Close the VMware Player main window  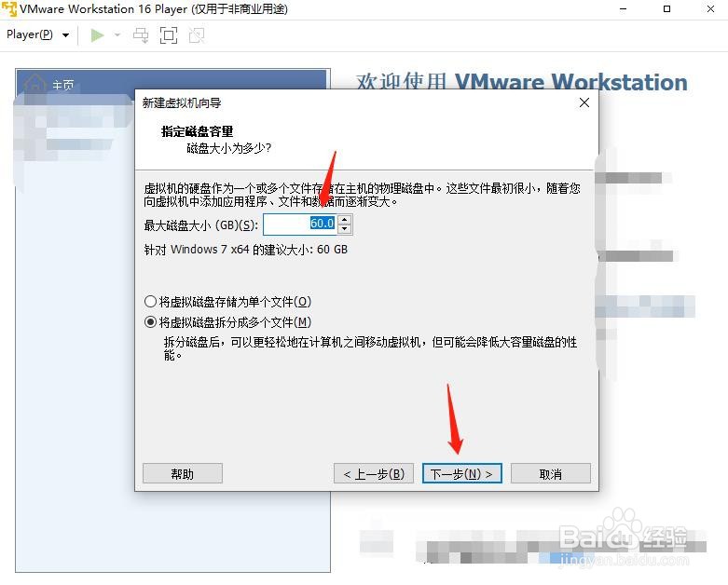[710, 8]
